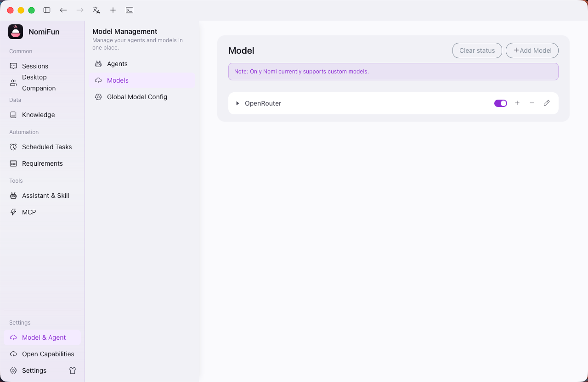Click the Common section label
The image size is (588, 382).
[x=21, y=51]
